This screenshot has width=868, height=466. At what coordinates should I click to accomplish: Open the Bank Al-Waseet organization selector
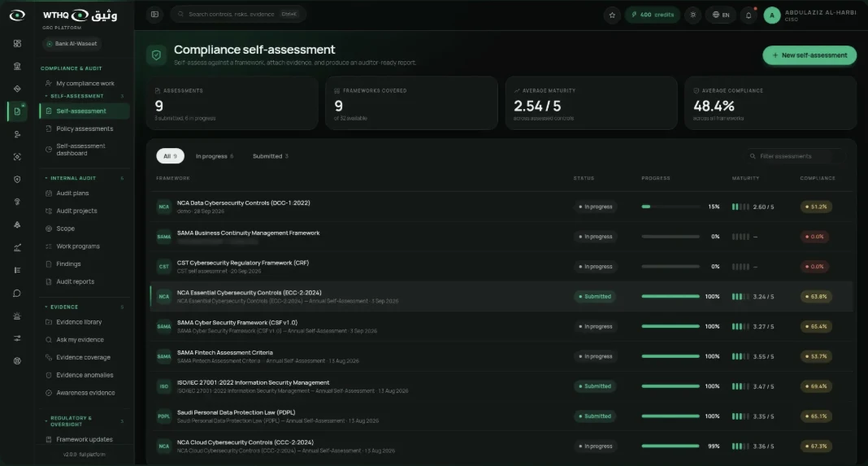click(x=72, y=44)
